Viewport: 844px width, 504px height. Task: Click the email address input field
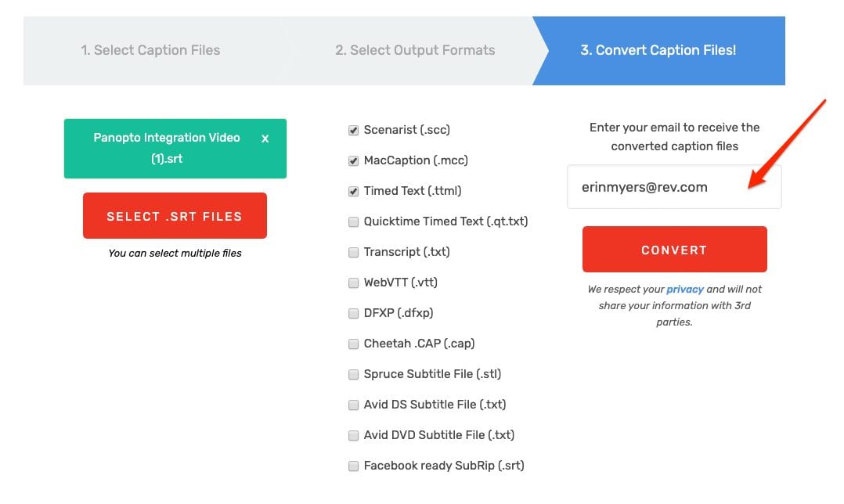(673, 187)
